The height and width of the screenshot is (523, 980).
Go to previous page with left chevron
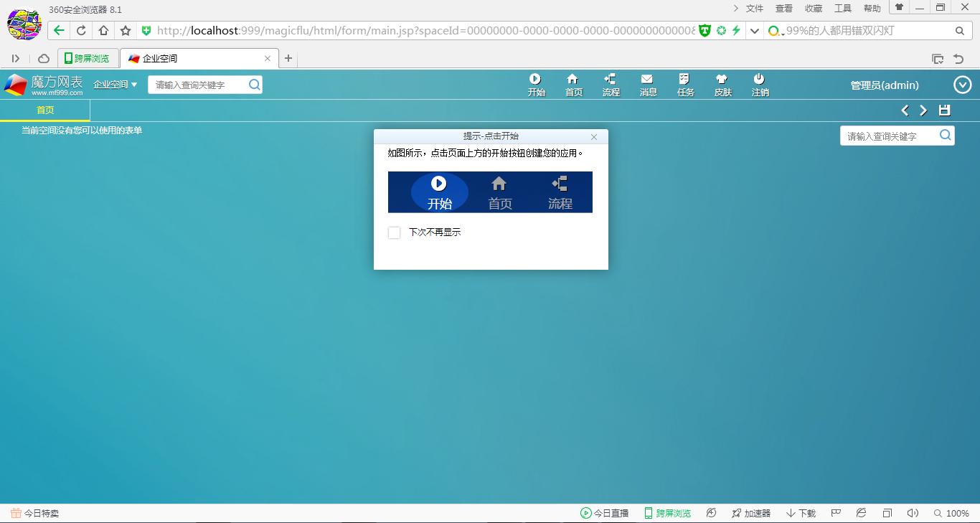tap(905, 110)
